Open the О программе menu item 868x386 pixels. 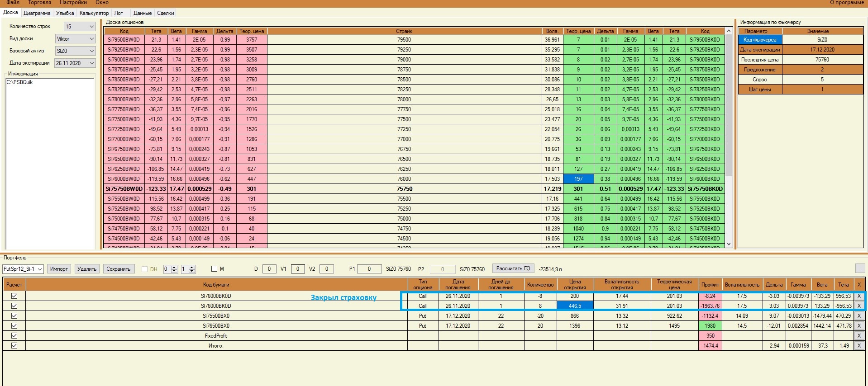point(847,3)
